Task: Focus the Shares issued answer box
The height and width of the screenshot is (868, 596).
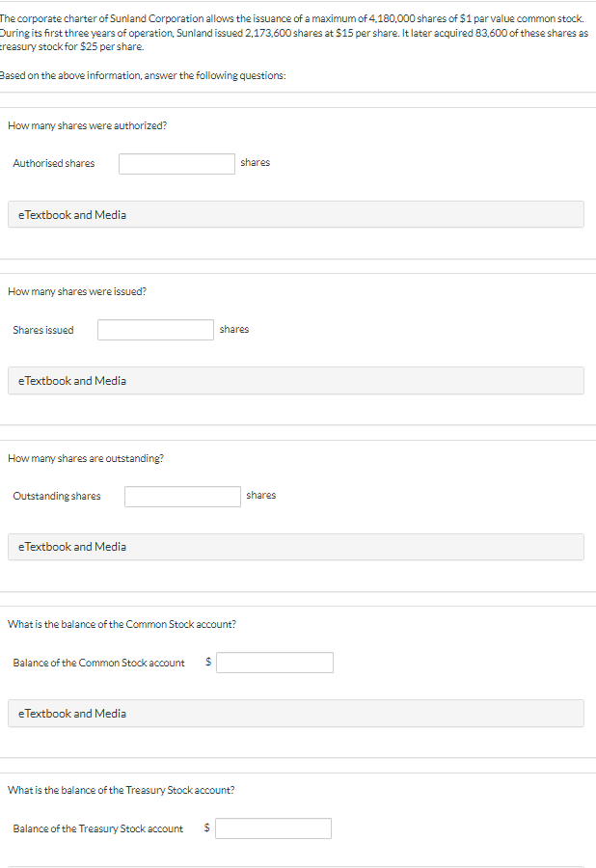Action: tap(155, 330)
